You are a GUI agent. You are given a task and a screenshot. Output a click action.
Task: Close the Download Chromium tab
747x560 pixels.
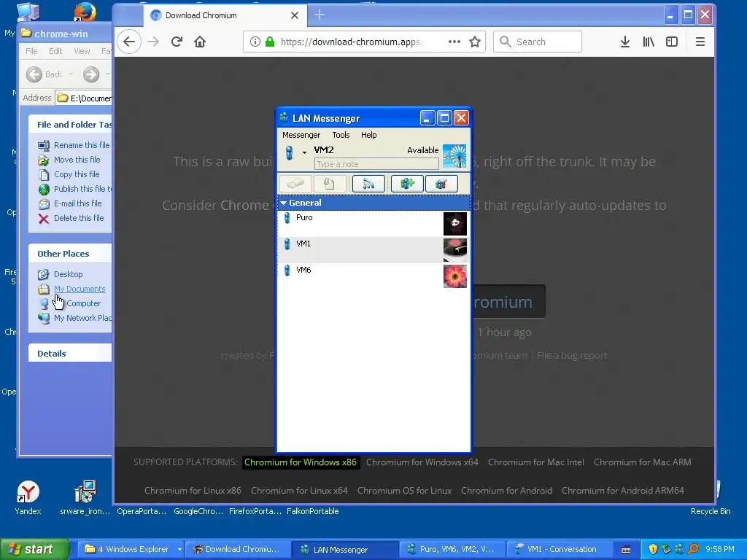[x=295, y=15]
